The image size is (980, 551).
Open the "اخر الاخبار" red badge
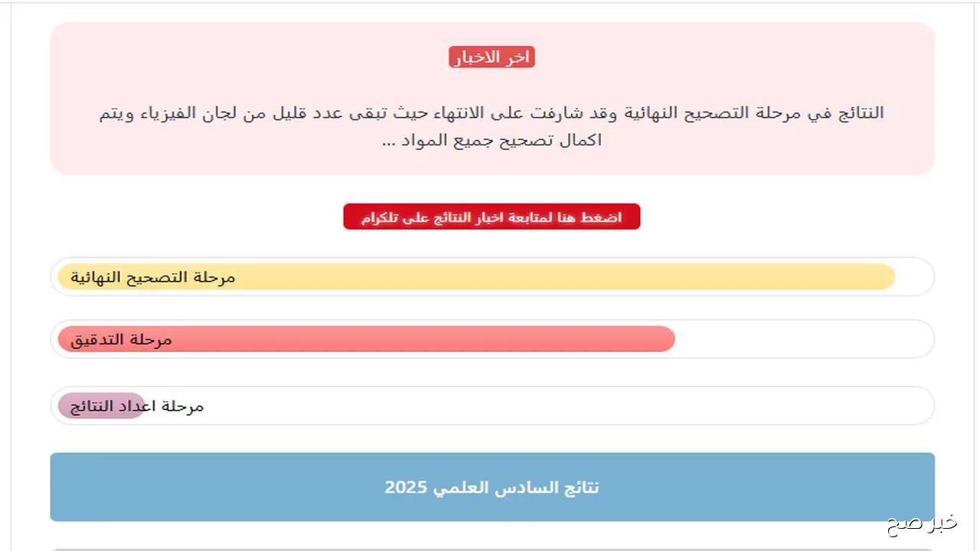(x=491, y=56)
